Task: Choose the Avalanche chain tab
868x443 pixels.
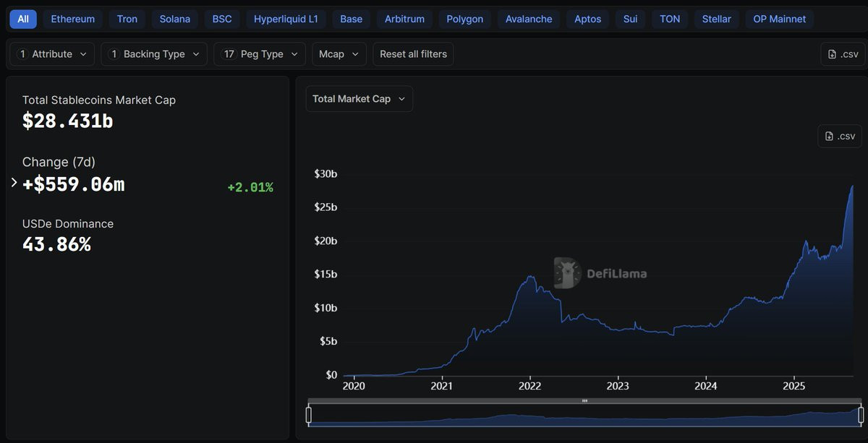Action: coord(529,19)
